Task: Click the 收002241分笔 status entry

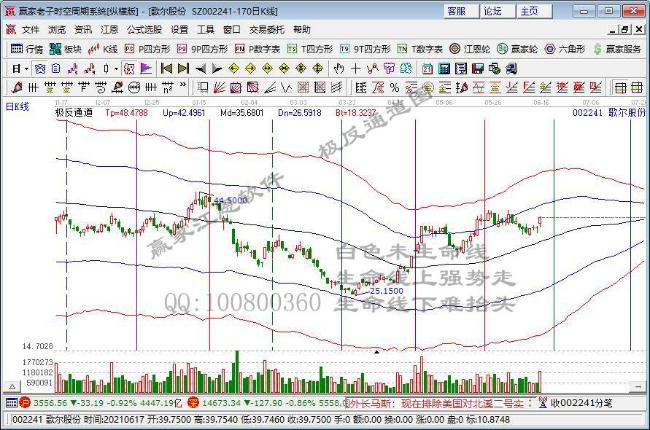Action: click(575, 403)
